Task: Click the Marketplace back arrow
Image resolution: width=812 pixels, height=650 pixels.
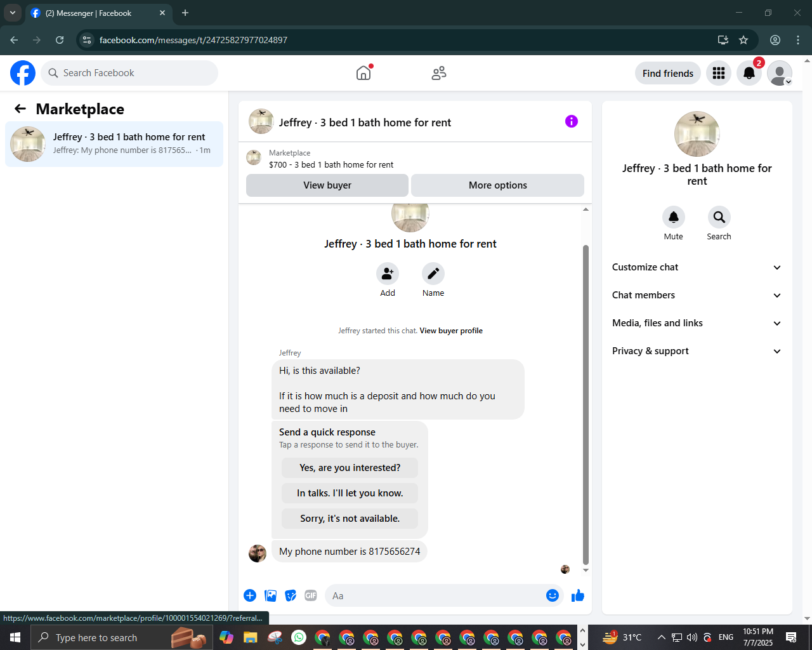Action: (x=20, y=109)
